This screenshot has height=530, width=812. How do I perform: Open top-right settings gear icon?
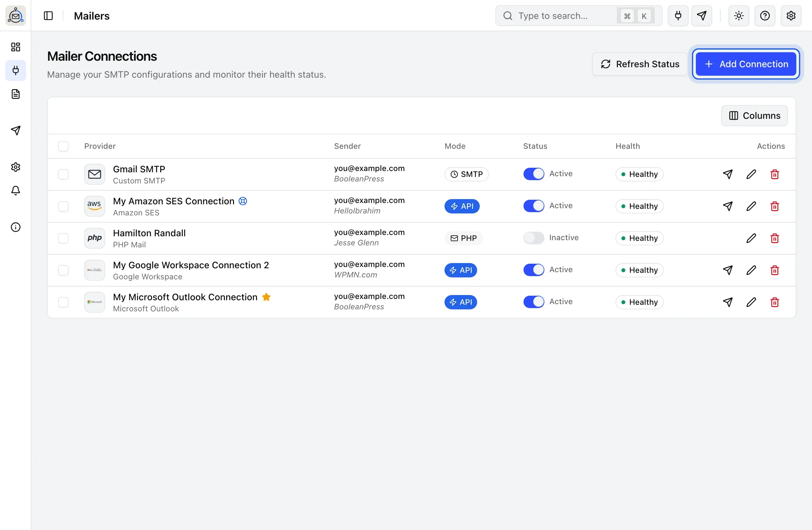[791, 16]
